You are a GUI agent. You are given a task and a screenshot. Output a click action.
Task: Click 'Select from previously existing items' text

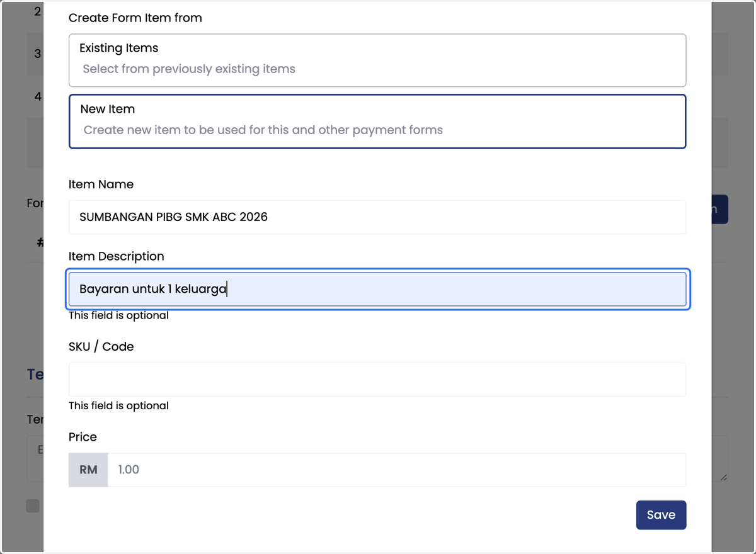(189, 69)
